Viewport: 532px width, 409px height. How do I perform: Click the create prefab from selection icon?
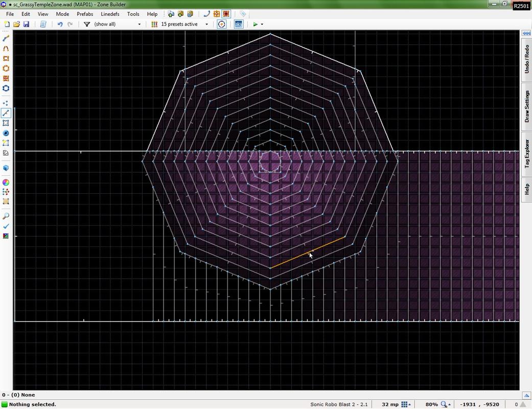[x=180, y=14]
